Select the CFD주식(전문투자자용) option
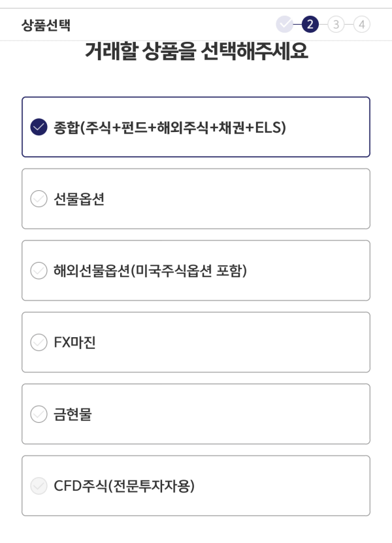392x543 pixels. (x=196, y=485)
